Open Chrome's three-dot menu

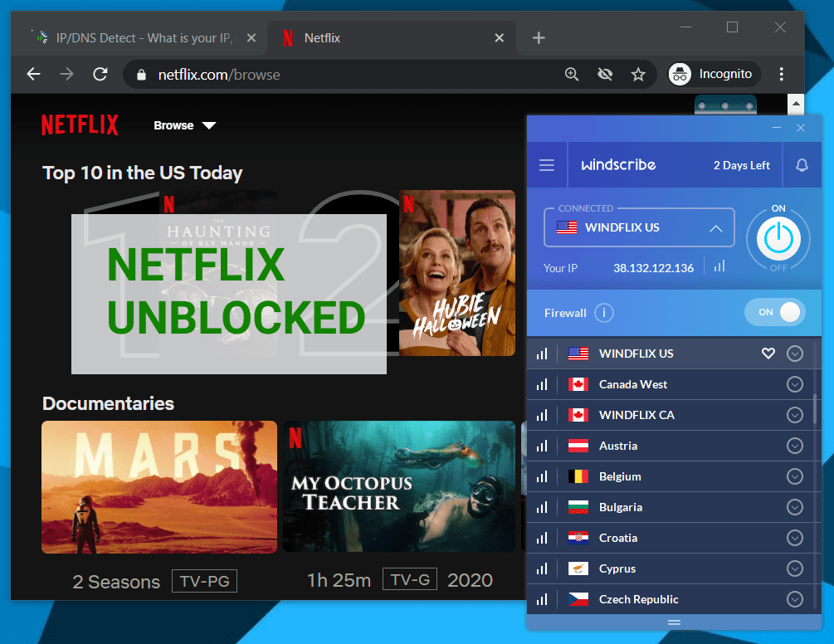coord(781,74)
